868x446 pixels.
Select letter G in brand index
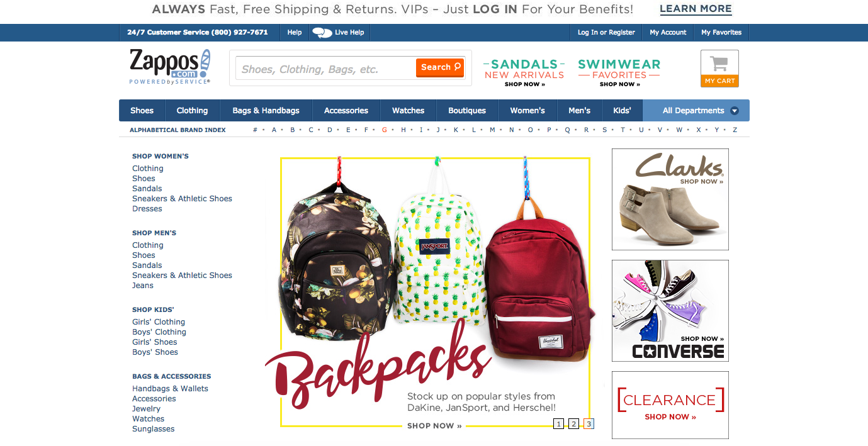click(384, 130)
